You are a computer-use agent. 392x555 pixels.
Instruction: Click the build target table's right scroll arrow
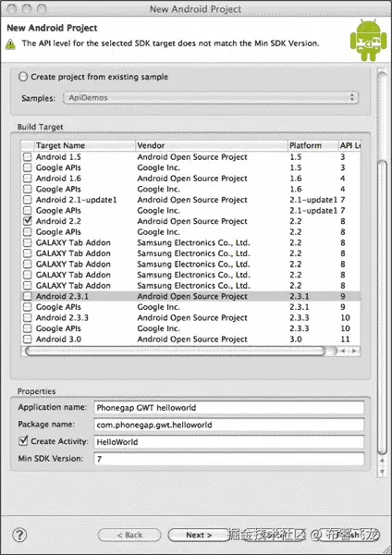tap(354, 351)
